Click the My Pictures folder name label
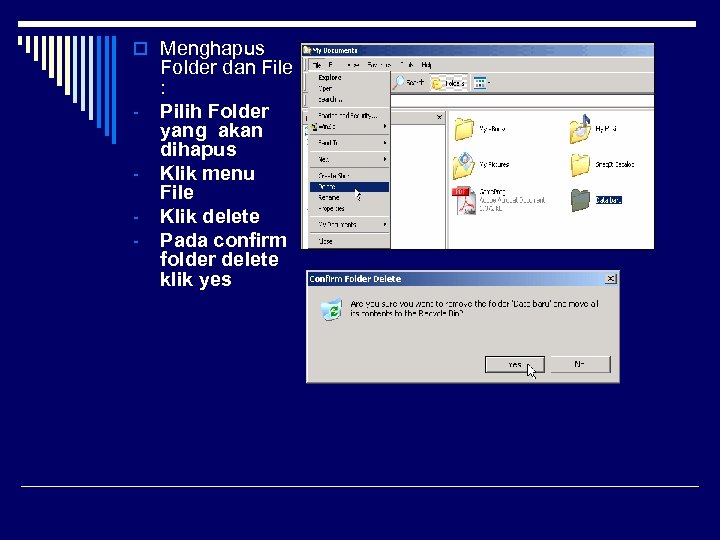The image size is (720, 540). 494,164
